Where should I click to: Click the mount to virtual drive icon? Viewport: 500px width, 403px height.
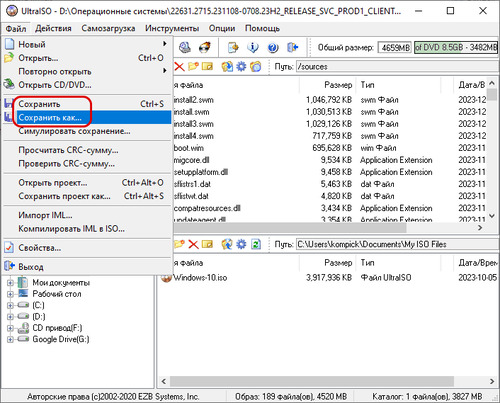click(x=185, y=48)
